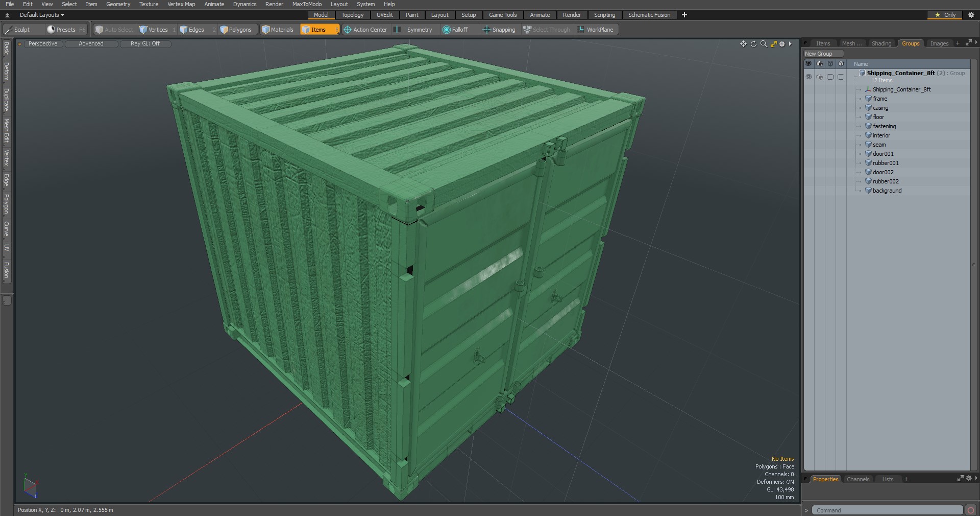This screenshot has width=980, height=516.
Task: Add a new layout tab with plus
Action: point(684,15)
